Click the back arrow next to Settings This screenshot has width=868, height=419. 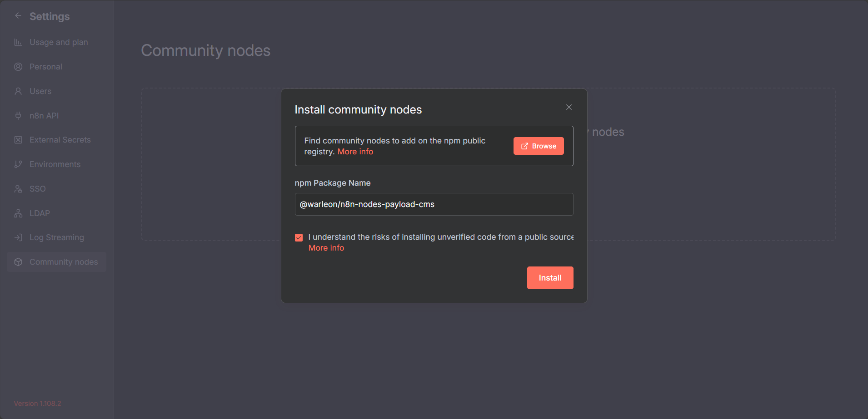(18, 16)
